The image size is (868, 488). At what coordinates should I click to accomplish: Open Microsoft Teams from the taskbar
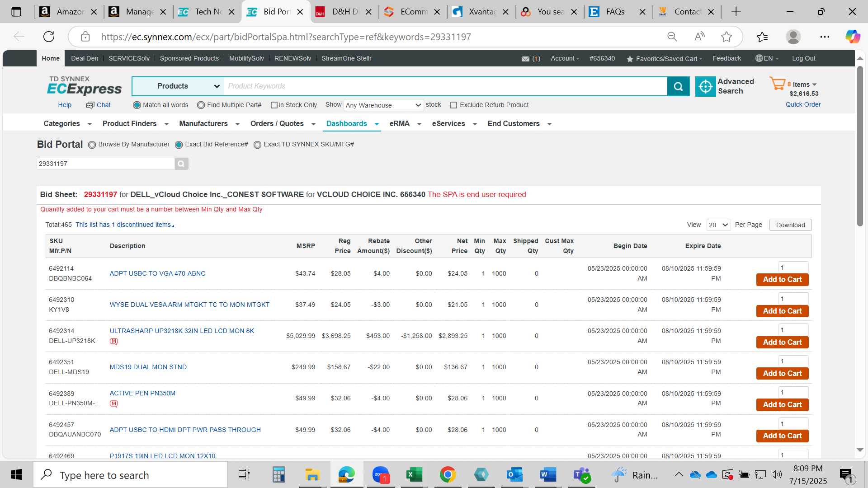[582, 475]
